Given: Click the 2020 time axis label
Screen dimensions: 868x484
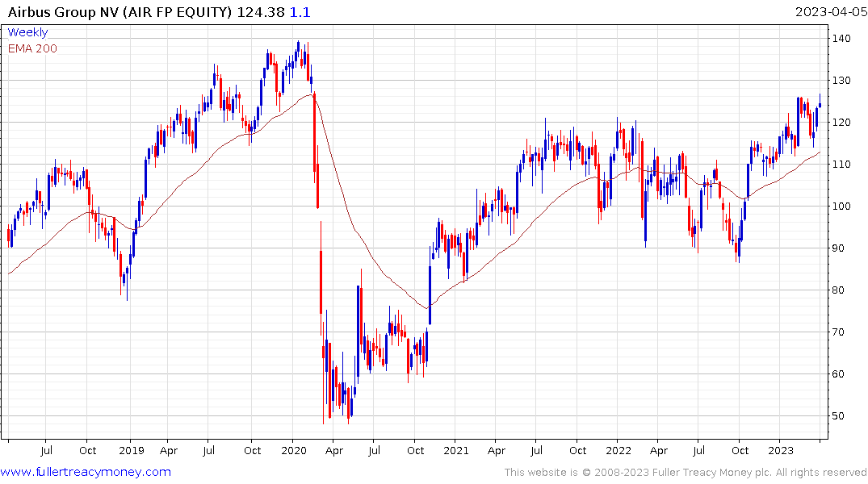Looking at the screenshot, I should (x=294, y=450).
